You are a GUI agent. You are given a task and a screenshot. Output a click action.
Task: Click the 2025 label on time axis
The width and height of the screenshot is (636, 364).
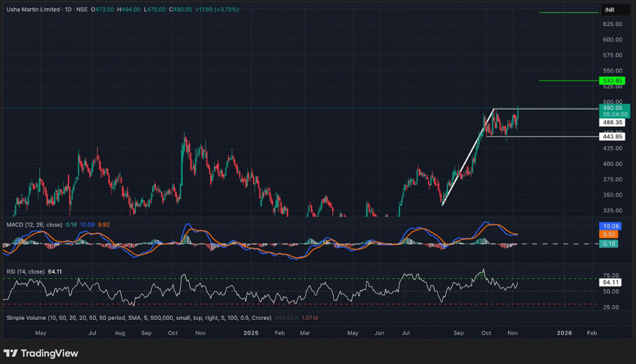(251, 333)
